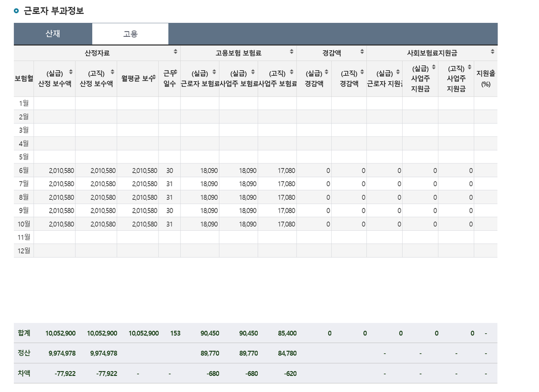This screenshot has height=392, width=539.
Task: Click sort arrows on 사회보험료지원금 group header
Action: click(x=492, y=52)
